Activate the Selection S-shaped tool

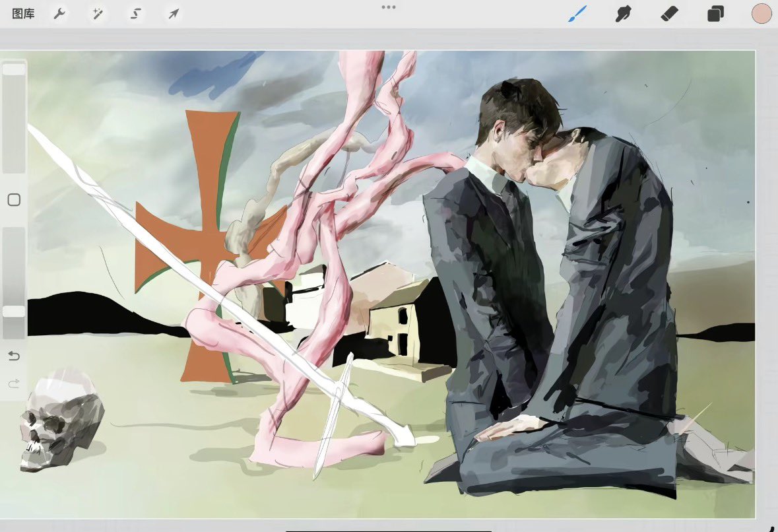point(135,14)
